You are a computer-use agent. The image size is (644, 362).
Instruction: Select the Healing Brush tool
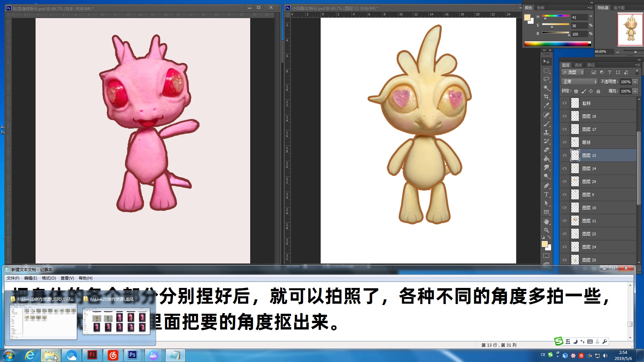[546, 115]
